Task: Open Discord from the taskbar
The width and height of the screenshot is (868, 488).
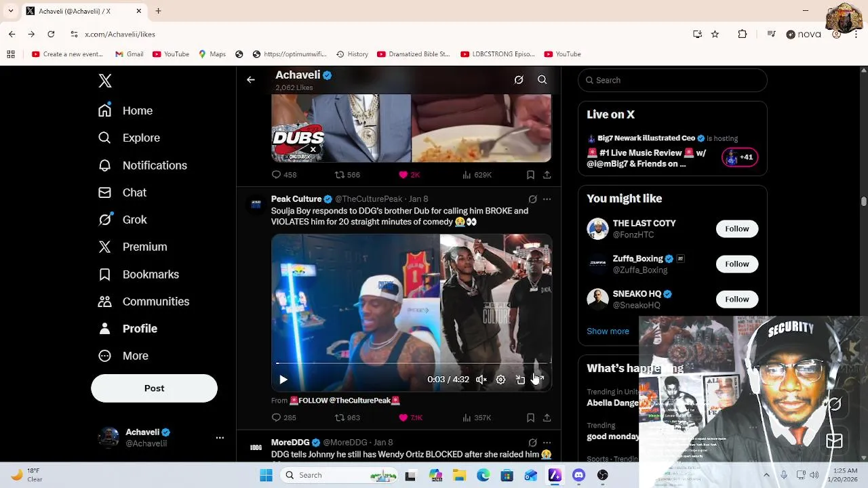Action: pyautogui.click(x=578, y=475)
